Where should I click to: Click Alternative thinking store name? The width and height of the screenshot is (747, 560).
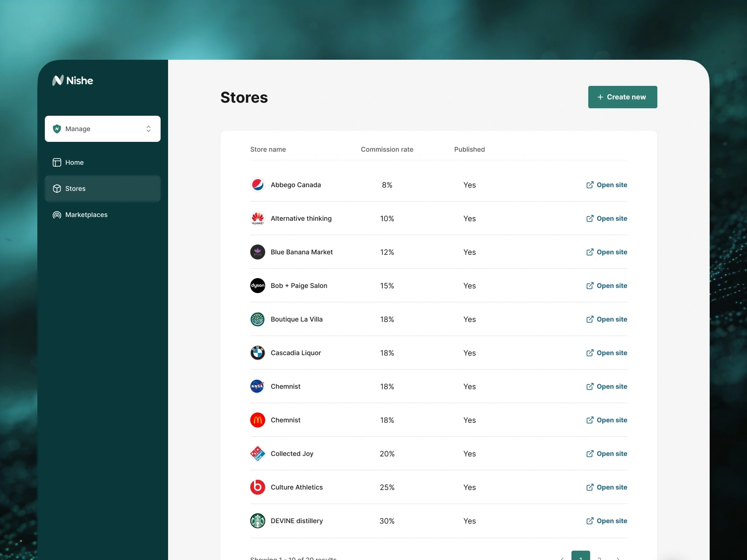(x=301, y=218)
